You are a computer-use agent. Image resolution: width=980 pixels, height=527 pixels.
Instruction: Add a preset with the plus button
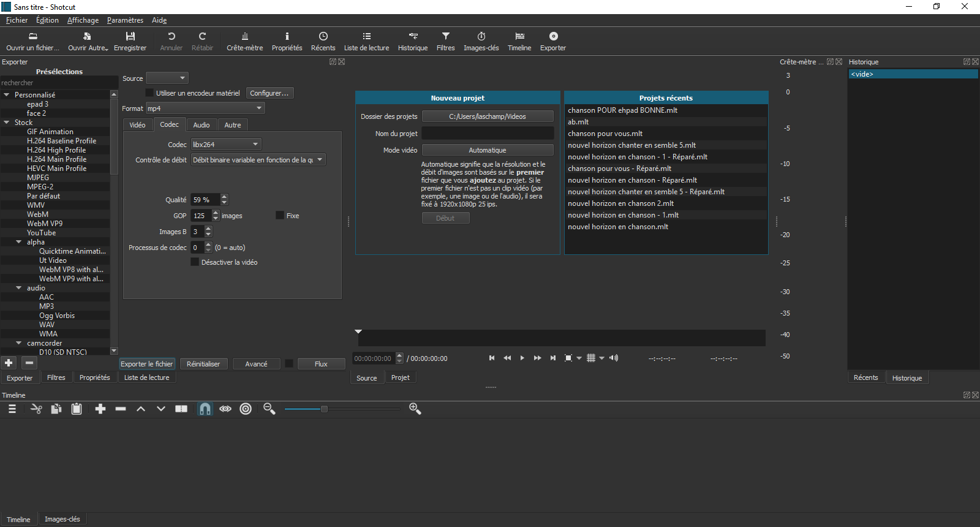(x=9, y=363)
